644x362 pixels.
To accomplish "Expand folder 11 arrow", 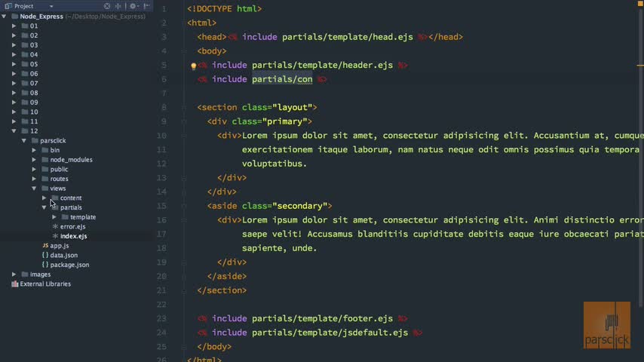I will [x=14, y=121].
